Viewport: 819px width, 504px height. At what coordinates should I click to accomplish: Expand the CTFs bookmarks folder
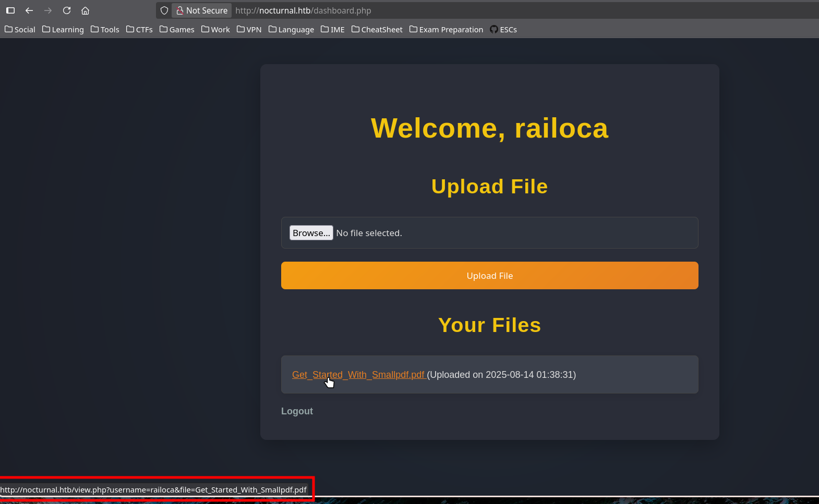(x=139, y=30)
